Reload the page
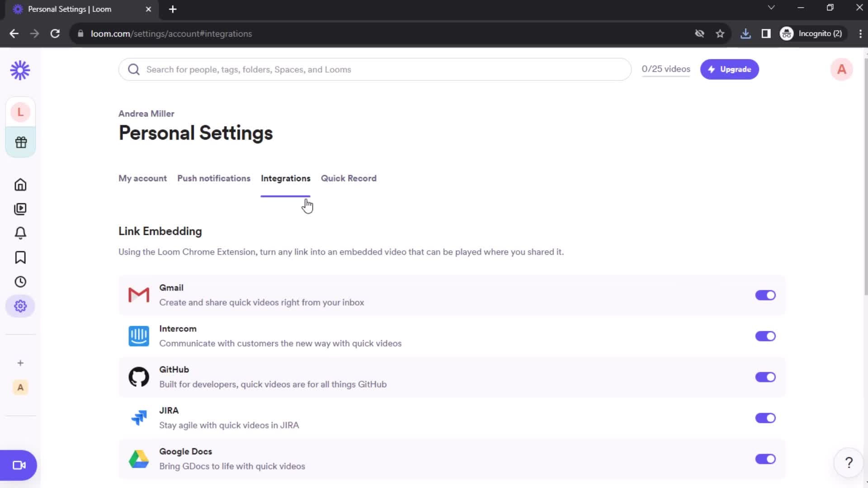Image resolution: width=868 pixels, height=488 pixels. pos(55,33)
